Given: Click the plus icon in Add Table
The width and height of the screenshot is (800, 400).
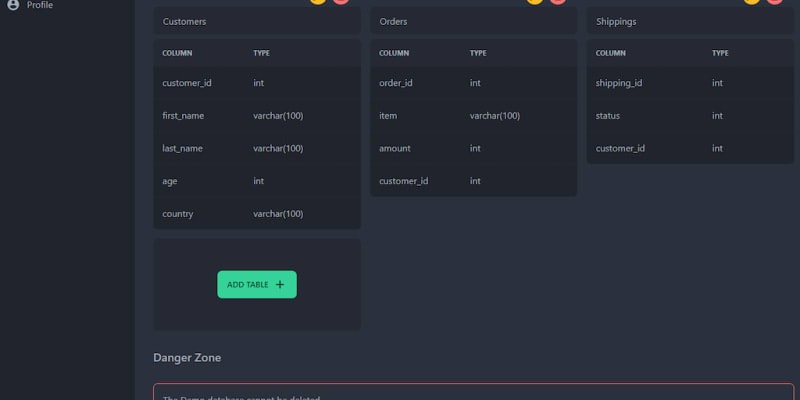Looking at the screenshot, I should (x=280, y=285).
